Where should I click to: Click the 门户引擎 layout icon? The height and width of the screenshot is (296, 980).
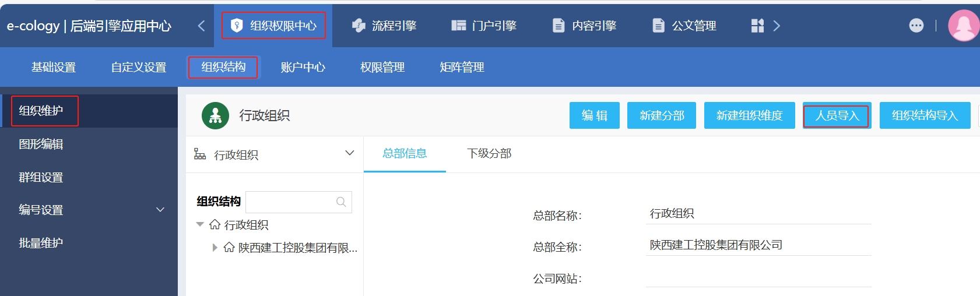pyautogui.click(x=459, y=26)
